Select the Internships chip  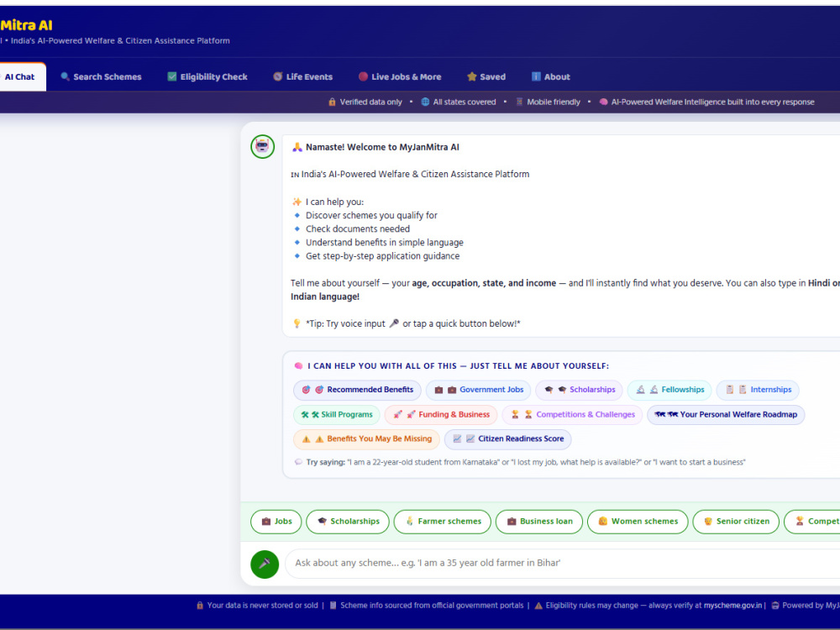point(758,390)
